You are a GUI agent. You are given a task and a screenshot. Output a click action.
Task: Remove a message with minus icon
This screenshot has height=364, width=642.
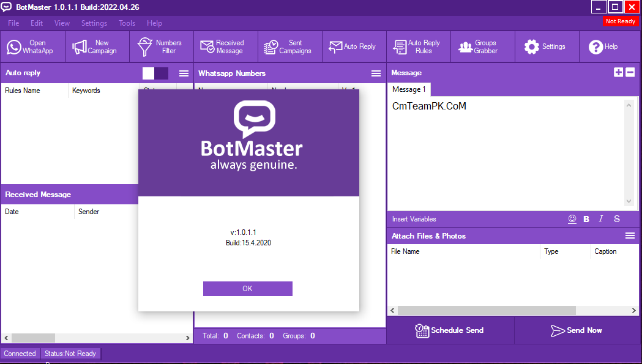coord(630,72)
